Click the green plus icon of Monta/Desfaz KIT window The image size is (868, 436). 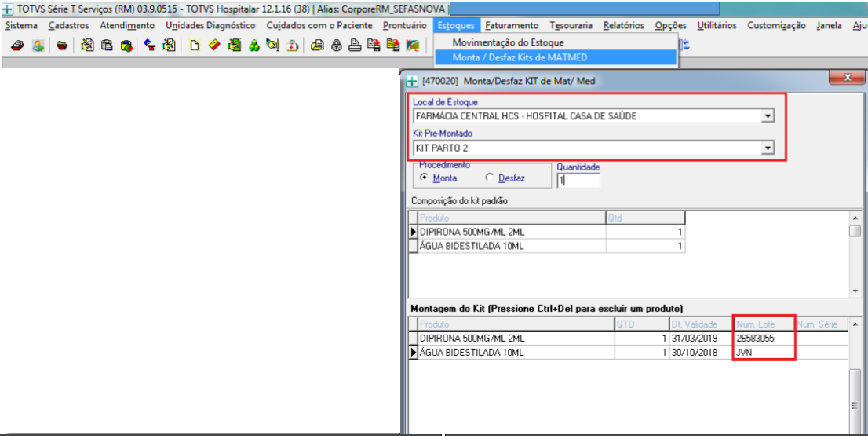point(412,82)
